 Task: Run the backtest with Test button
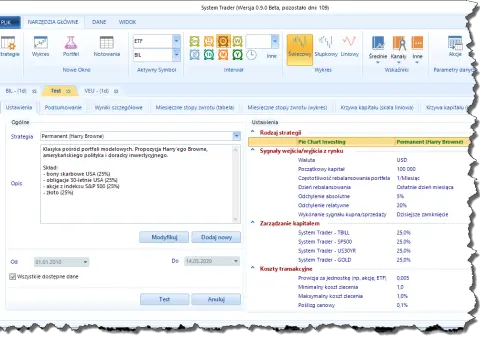click(165, 299)
